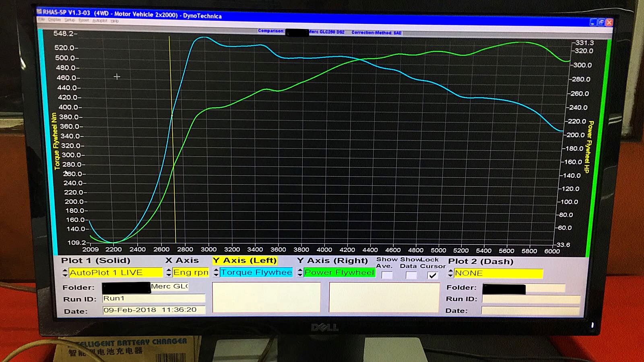The height and width of the screenshot is (362, 644).
Task: Click the empty Plot 2 Run ID field
Action: click(531, 299)
